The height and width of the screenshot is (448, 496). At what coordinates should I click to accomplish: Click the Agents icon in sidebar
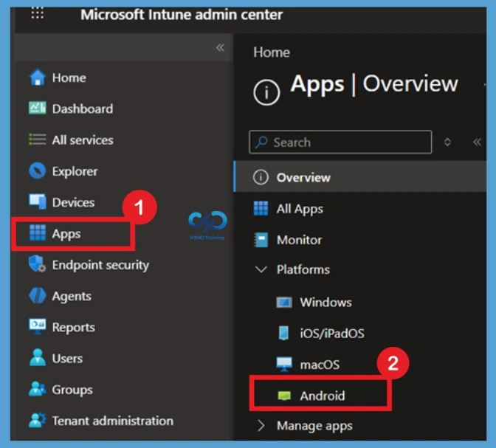coord(38,295)
